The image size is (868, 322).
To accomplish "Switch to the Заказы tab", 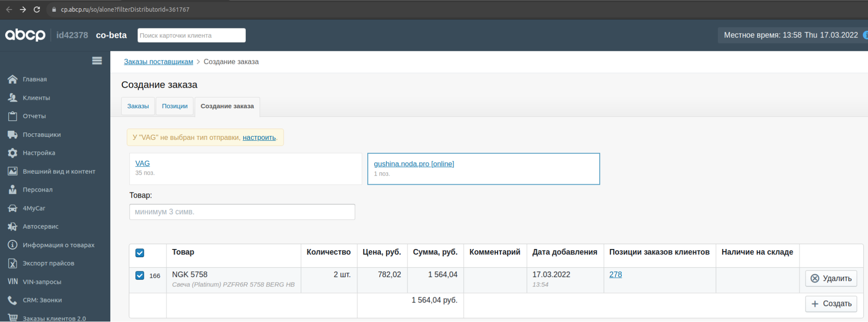I will [138, 106].
